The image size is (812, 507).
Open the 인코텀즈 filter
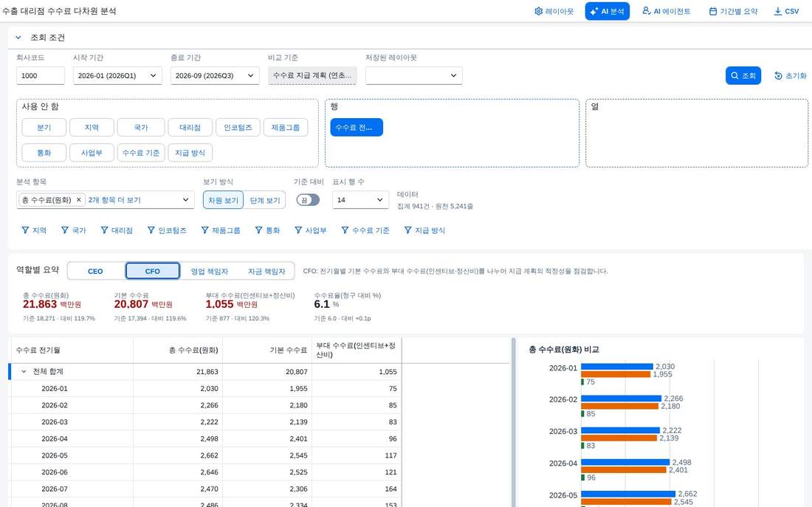(x=167, y=230)
